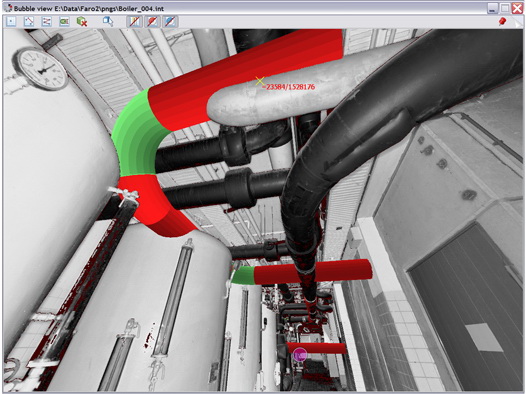The height and width of the screenshot is (394, 526).
Task: Click the window icon left of the title
Action: 8,8
